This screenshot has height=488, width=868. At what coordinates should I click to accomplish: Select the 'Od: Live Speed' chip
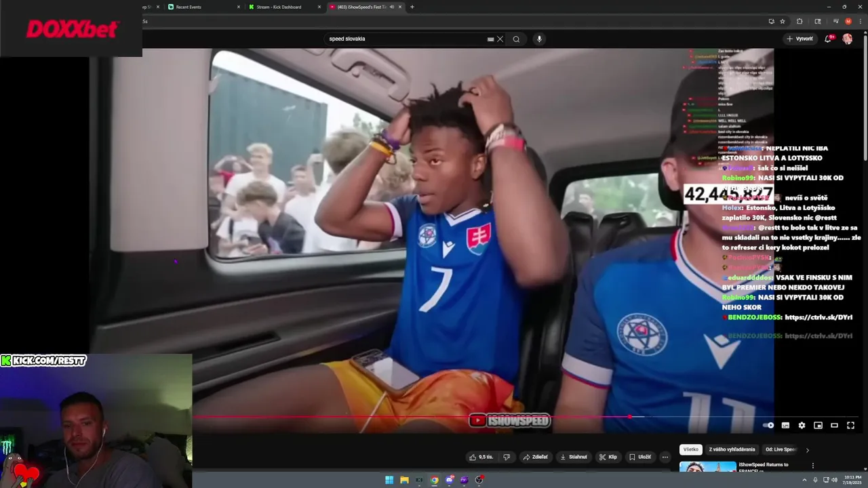point(781,449)
